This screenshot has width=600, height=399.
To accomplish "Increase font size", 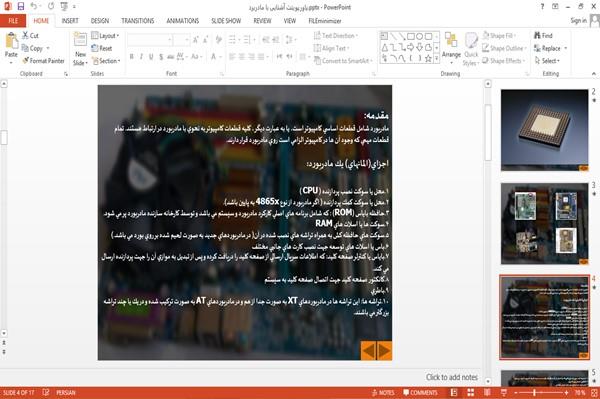I will (196, 39).
